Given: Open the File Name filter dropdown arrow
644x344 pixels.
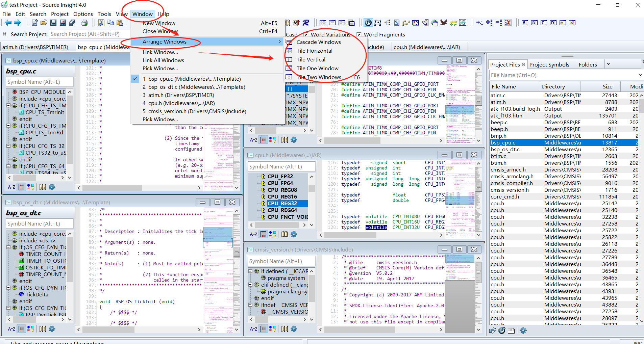Looking at the screenshot, I should [640, 75].
